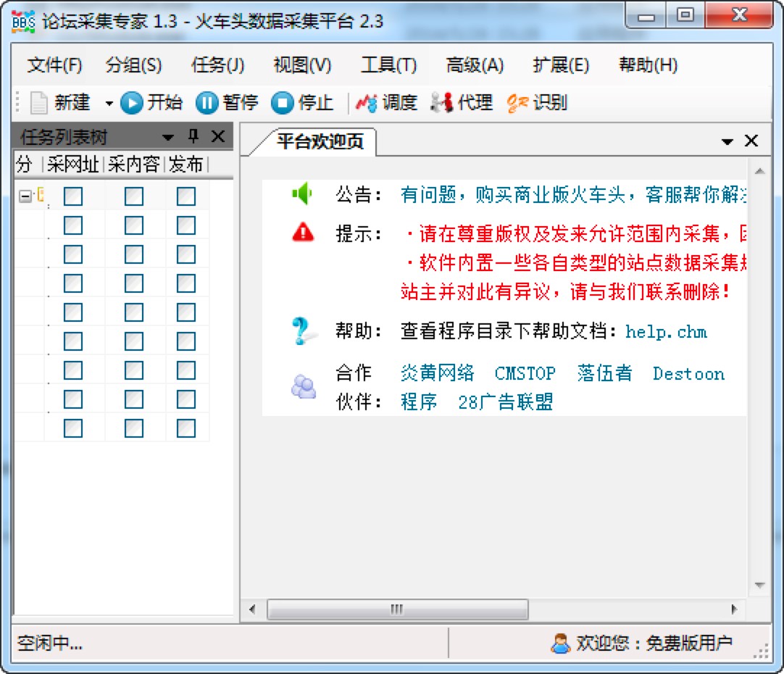Viewport: 784px width, 674px height.
Task: Click the BBS application icon in title bar
Action: click(23, 22)
